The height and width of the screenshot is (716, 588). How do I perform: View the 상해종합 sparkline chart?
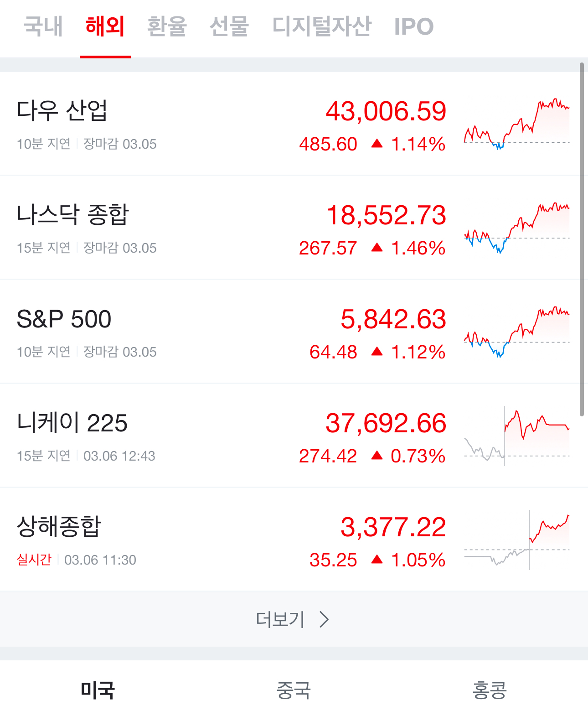click(x=517, y=540)
